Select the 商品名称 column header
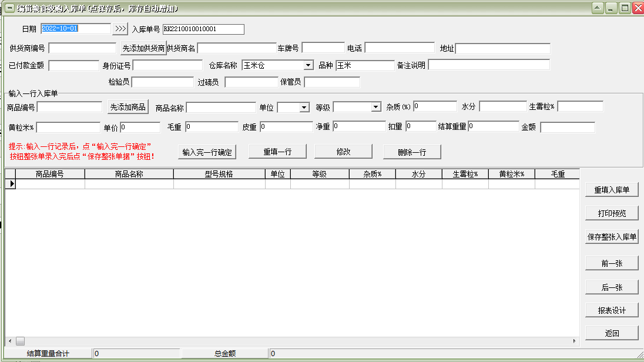The height and width of the screenshot is (362, 644). 129,174
